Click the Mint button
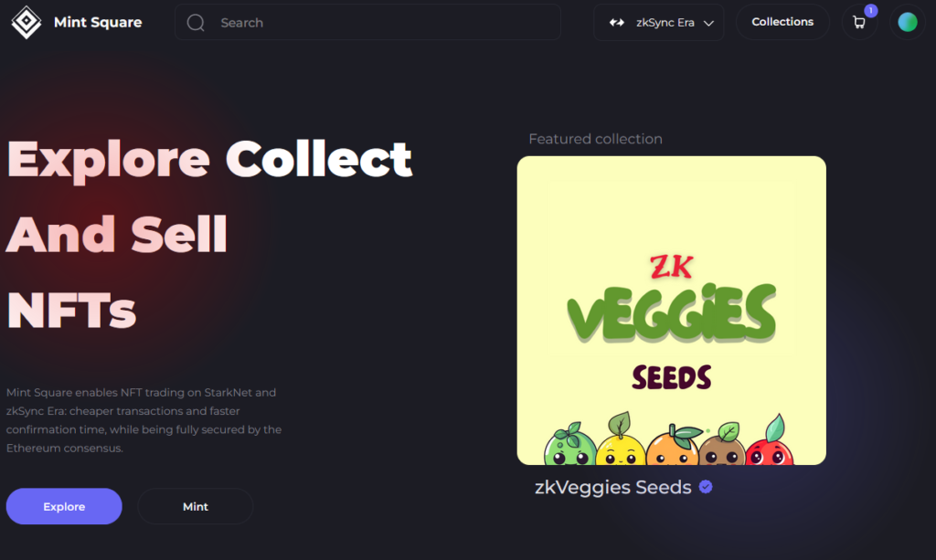Image resolution: width=936 pixels, height=560 pixels. click(x=196, y=506)
